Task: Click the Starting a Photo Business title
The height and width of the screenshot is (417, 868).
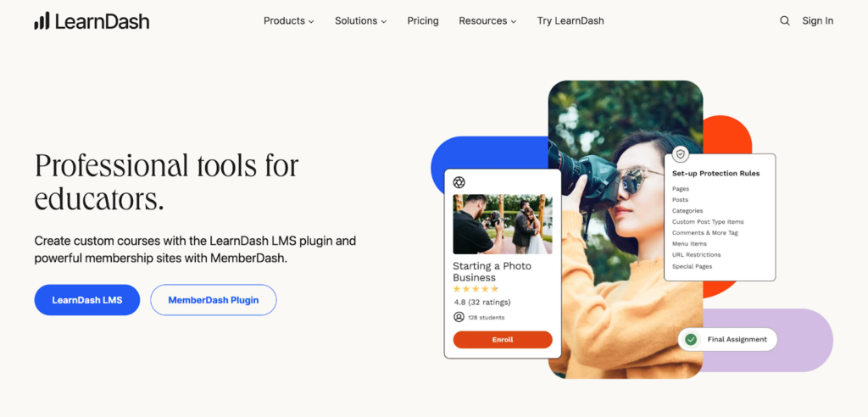Action: click(492, 272)
